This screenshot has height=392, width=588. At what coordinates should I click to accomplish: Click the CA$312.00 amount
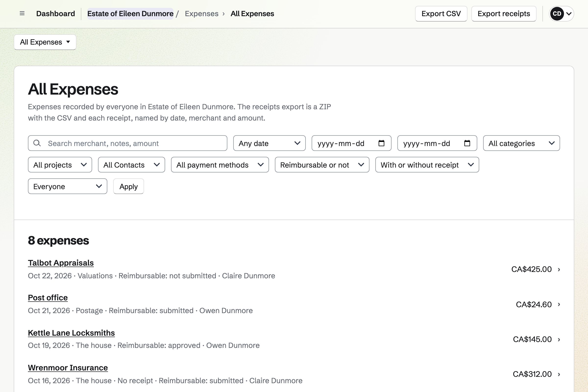click(532, 374)
